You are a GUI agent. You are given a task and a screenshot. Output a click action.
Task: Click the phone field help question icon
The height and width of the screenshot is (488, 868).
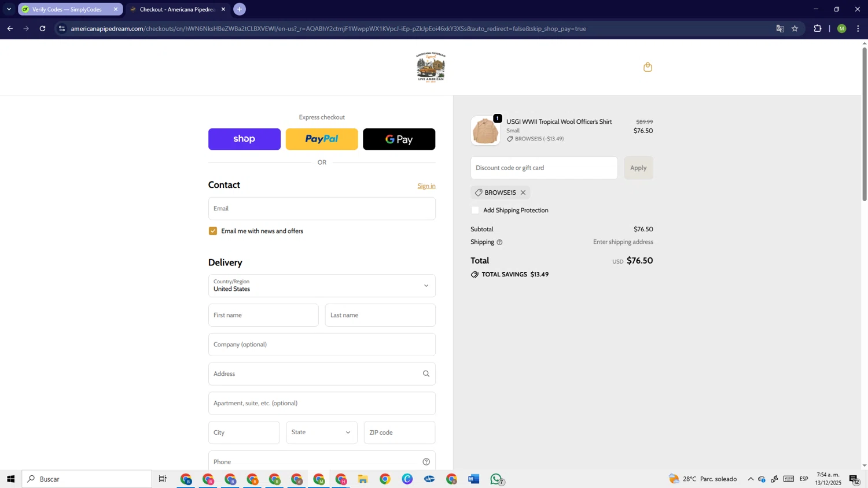(426, 461)
